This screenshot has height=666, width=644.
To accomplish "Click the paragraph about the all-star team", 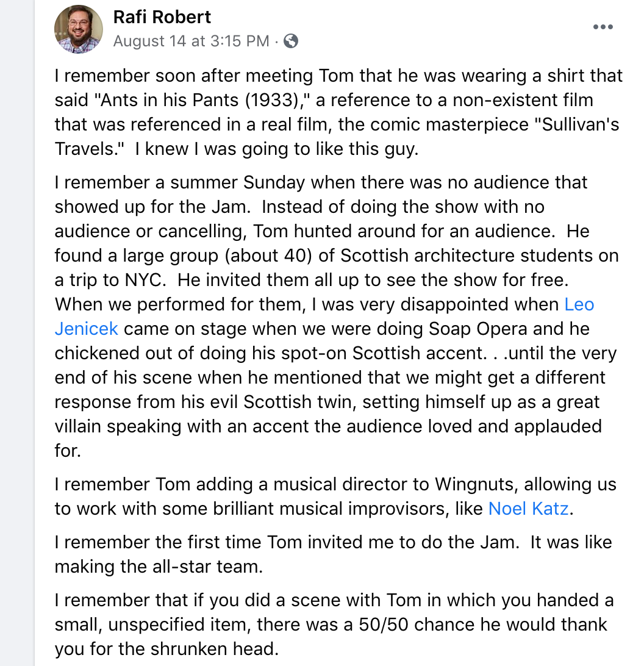I will 334,554.
